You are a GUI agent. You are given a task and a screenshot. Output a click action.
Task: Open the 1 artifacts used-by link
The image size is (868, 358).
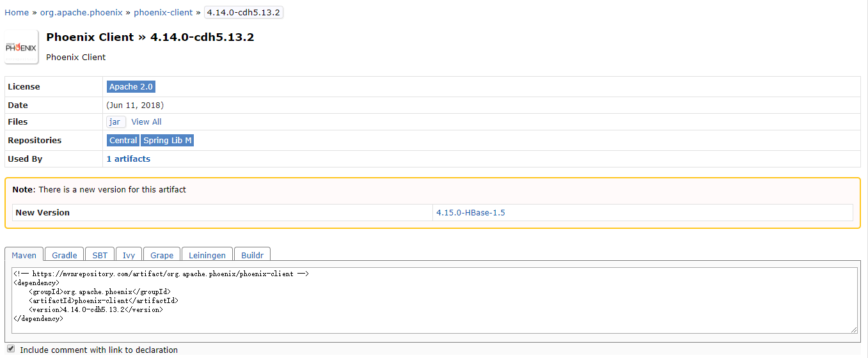[x=129, y=159]
